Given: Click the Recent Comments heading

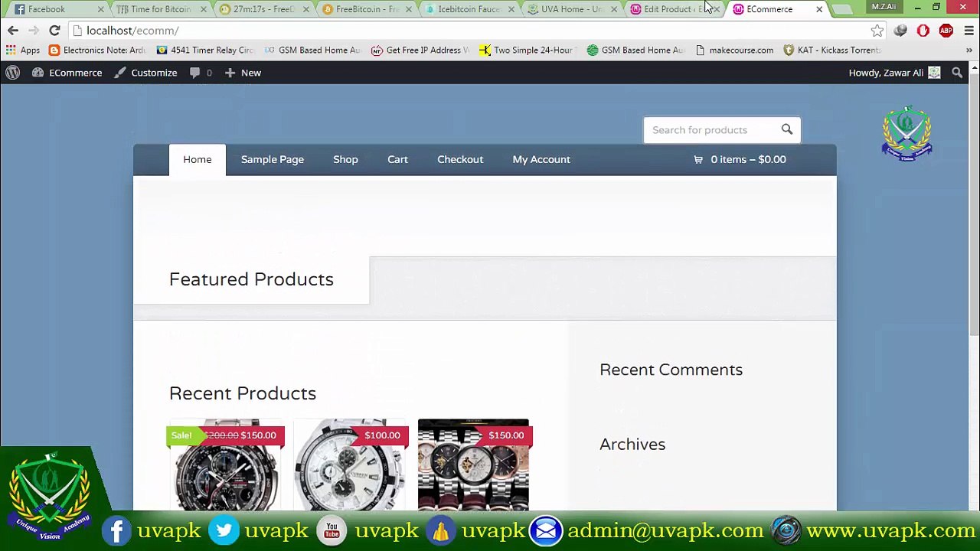Looking at the screenshot, I should pyautogui.click(x=671, y=370).
